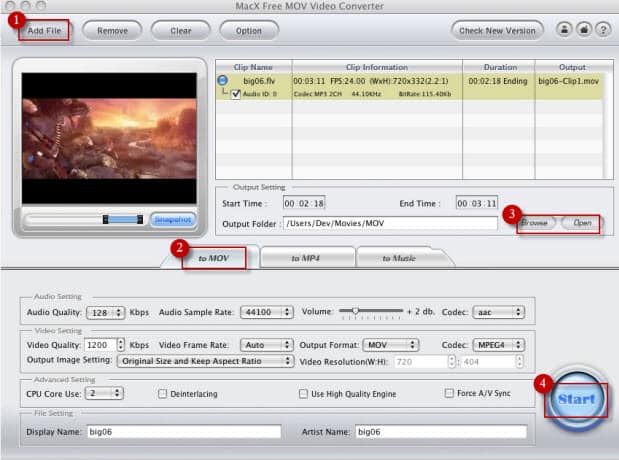Click the Output Folder path field

(390, 223)
